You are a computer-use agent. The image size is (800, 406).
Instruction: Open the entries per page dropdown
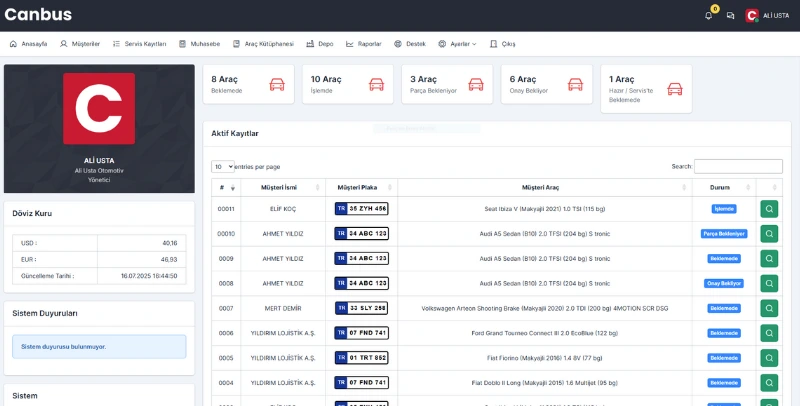[223, 167]
